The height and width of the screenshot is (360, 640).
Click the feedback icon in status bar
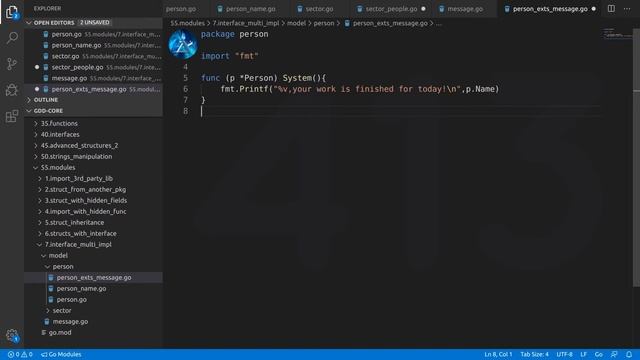614,354
